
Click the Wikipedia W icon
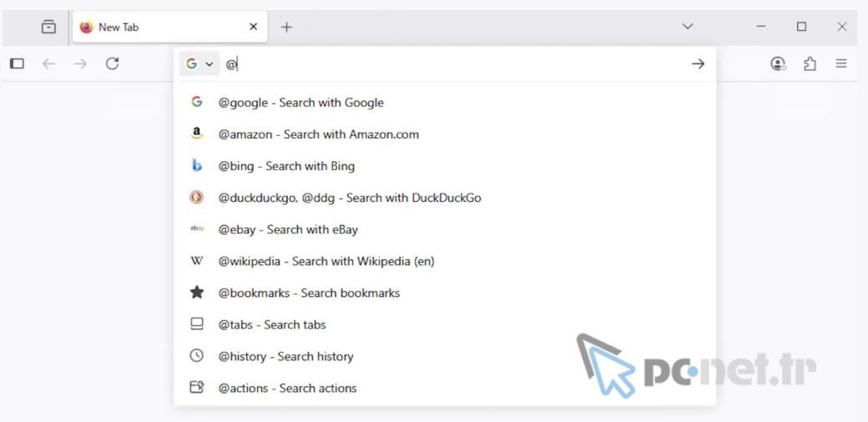point(196,261)
